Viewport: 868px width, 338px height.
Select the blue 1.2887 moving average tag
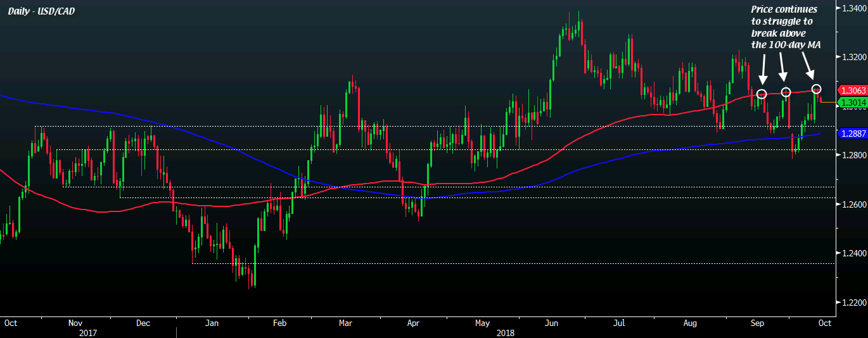[x=852, y=134]
